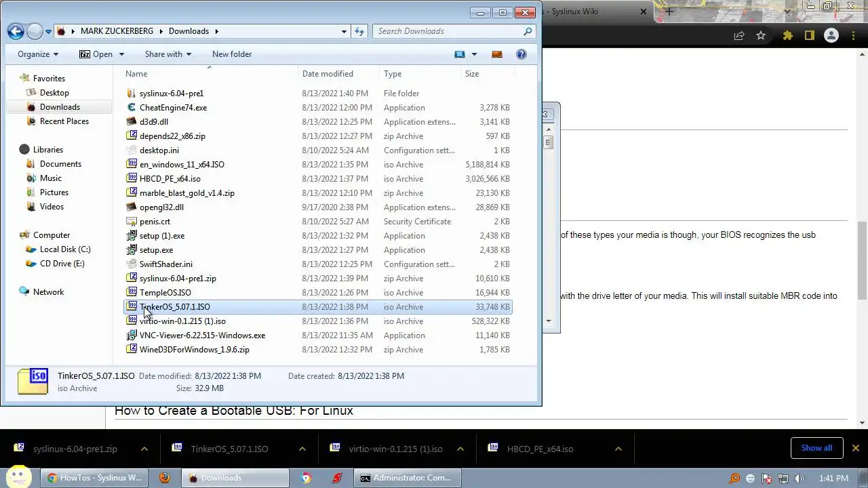Select Pictures library in sidebar
Screen dimensions: 868x488
(54, 192)
